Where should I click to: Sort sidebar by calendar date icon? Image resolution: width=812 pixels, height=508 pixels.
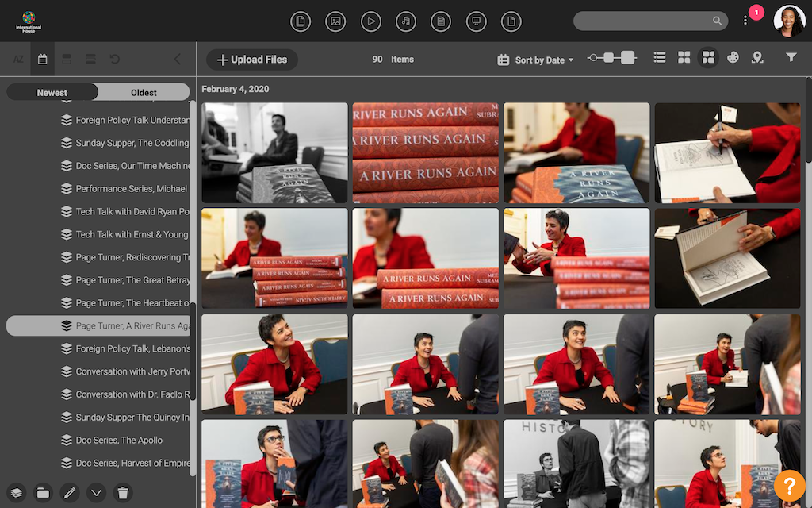pos(43,59)
